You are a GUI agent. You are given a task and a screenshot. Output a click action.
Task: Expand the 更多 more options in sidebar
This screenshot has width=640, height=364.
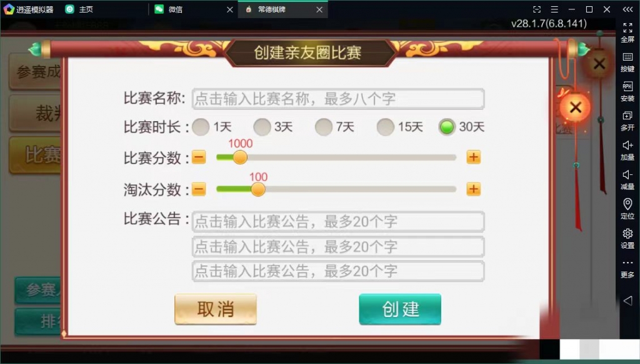(627, 268)
